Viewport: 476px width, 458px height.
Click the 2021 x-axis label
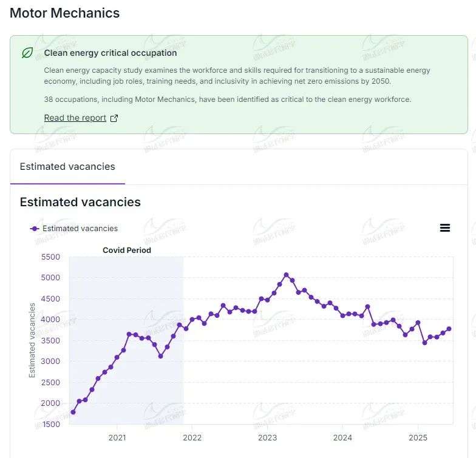(117, 438)
